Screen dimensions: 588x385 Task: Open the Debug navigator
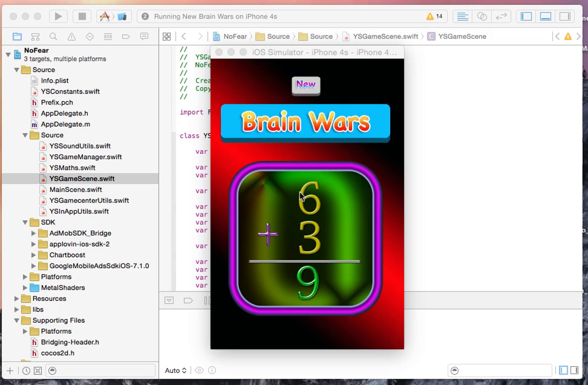(x=108, y=37)
